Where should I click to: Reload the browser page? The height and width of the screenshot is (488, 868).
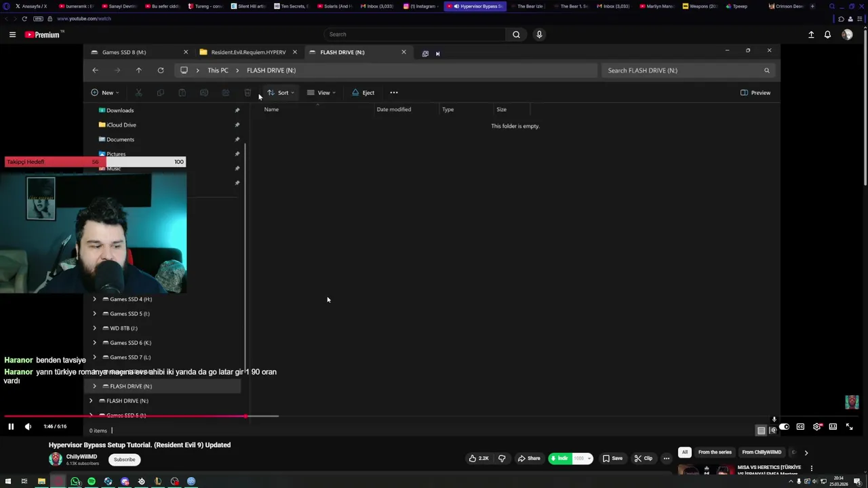click(x=24, y=19)
